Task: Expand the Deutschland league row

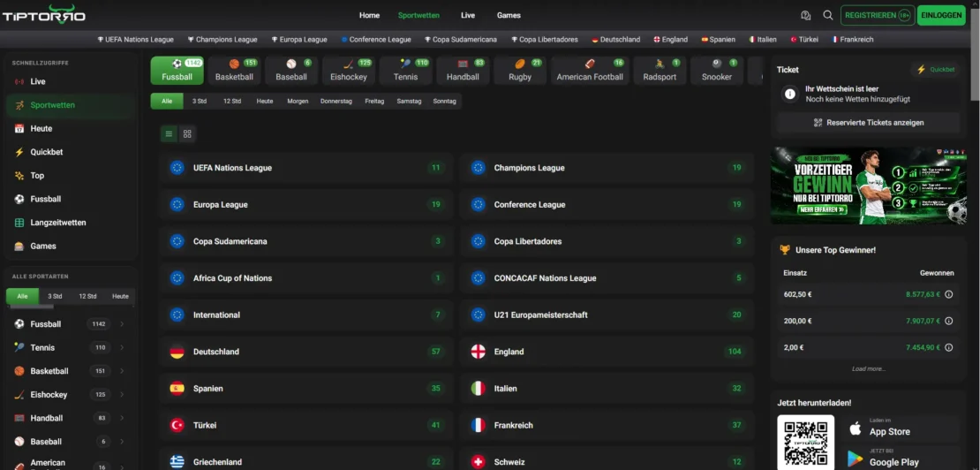Action: tap(306, 352)
